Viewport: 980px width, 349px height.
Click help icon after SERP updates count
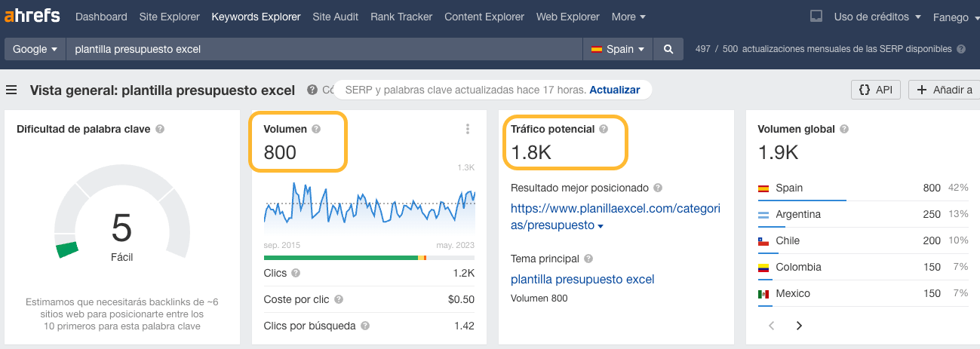[961, 49]
